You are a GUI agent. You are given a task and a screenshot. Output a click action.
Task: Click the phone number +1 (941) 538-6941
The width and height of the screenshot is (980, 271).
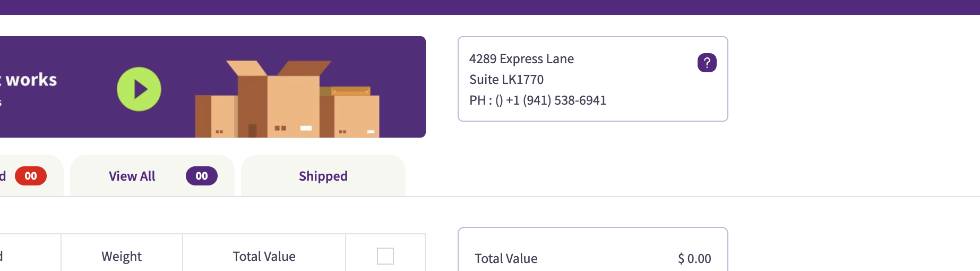556,100
